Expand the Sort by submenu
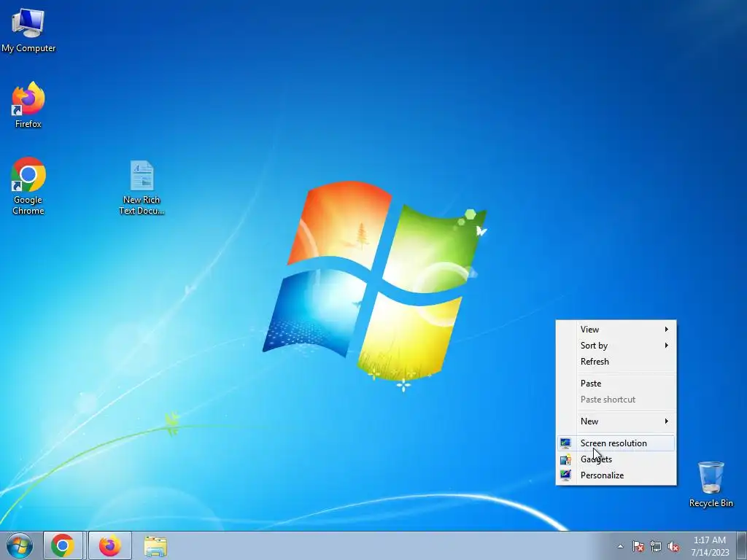 coord(616,345)
